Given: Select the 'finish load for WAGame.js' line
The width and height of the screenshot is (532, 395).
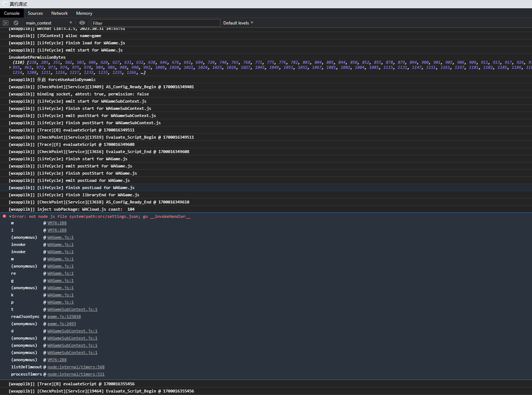Looking at the screenshot, I should pos(67,43).
